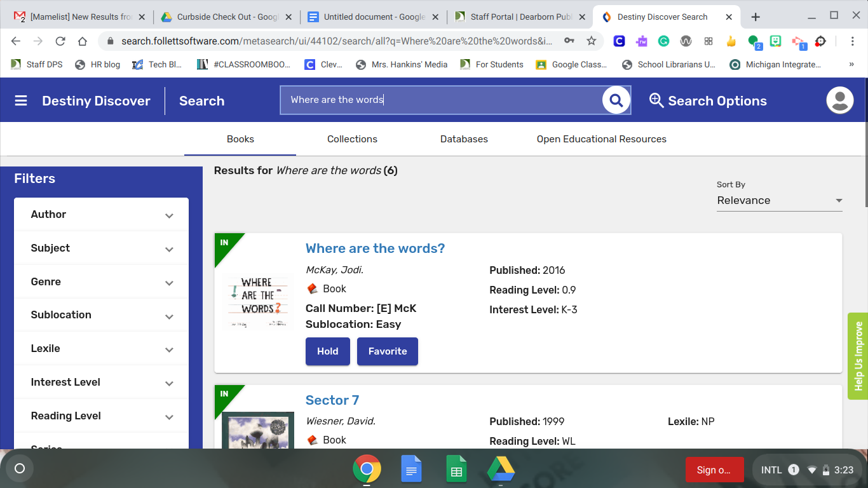Open the Staff DPS bookmark

37,64
